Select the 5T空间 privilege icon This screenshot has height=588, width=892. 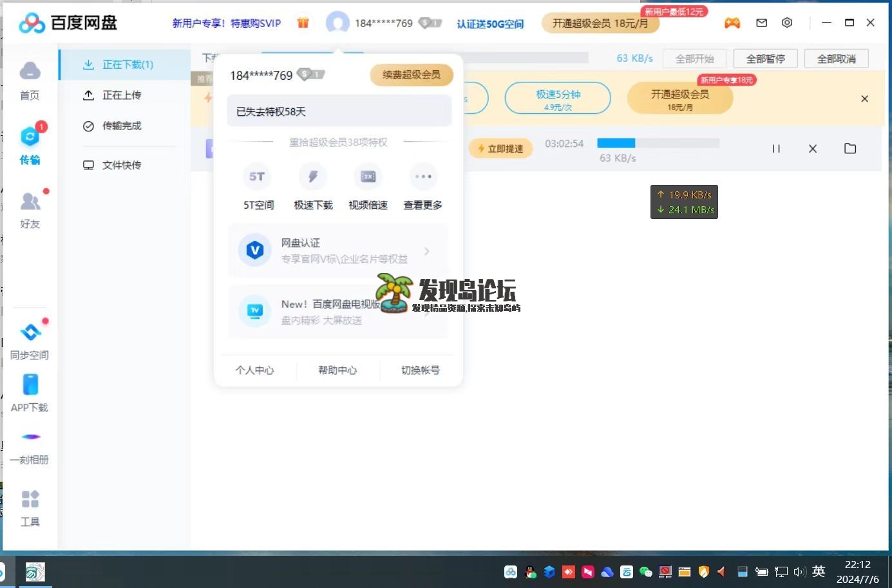pyautogui.click(x=257, y=176)
